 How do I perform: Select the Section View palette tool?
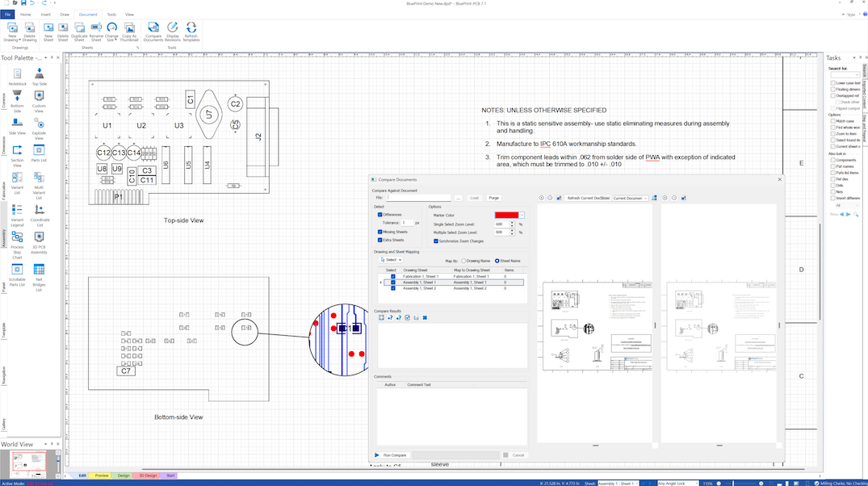[x=17, y=156]
